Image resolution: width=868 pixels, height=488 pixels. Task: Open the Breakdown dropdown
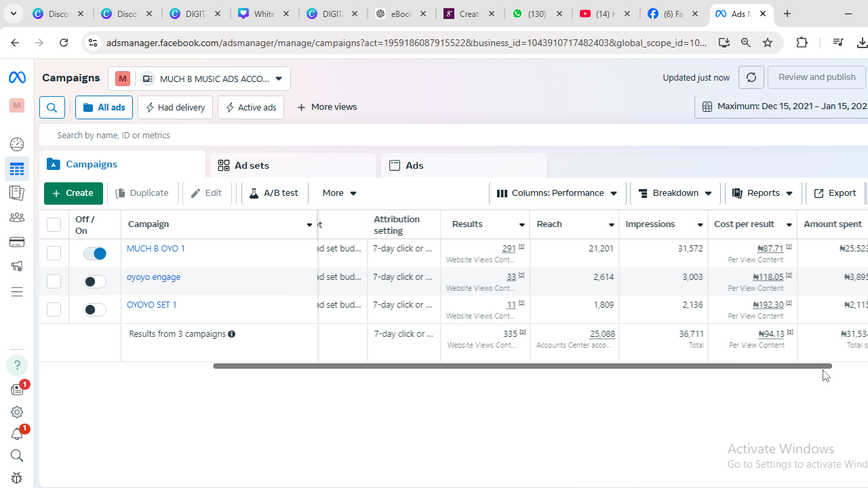[675, 193]
